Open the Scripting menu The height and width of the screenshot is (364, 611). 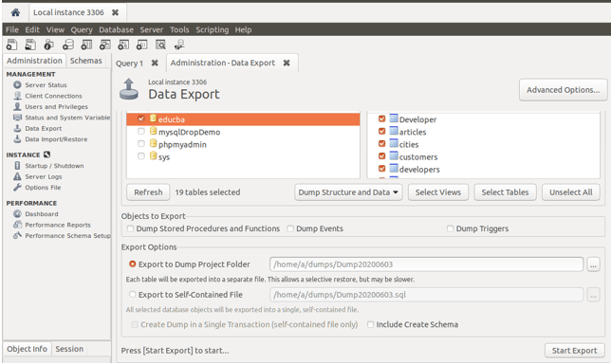tap(213, 30)
